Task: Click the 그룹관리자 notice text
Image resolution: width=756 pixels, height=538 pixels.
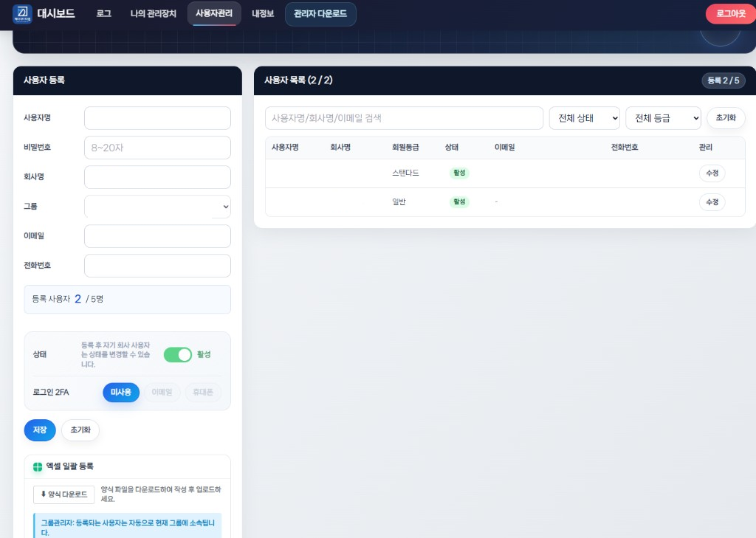Action: click(x=128, y=528)
